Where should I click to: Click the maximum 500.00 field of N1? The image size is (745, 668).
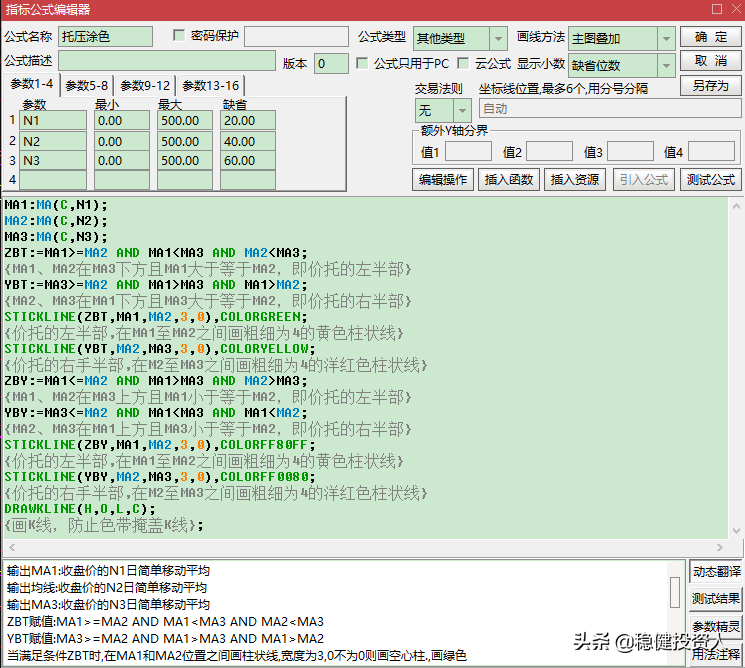[x=185, y=121]
